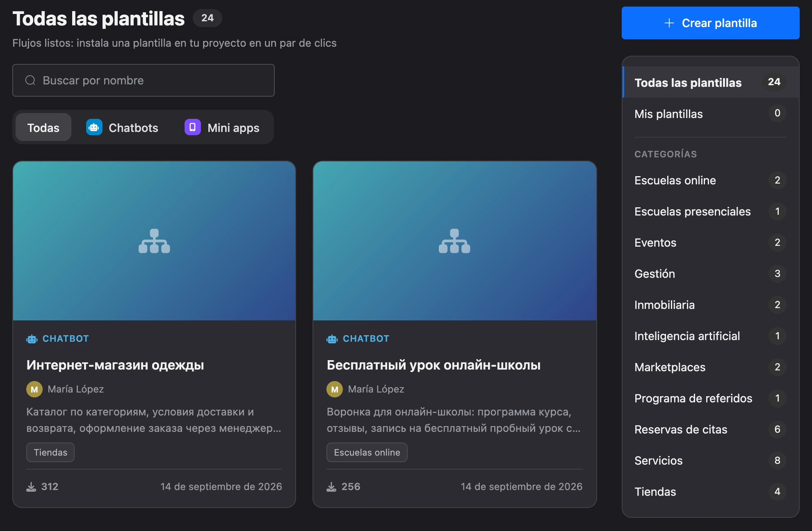The width and height of the screenshot is (812, 531).
Task: Click the Crear plantilla button
Action: (710, 23)
